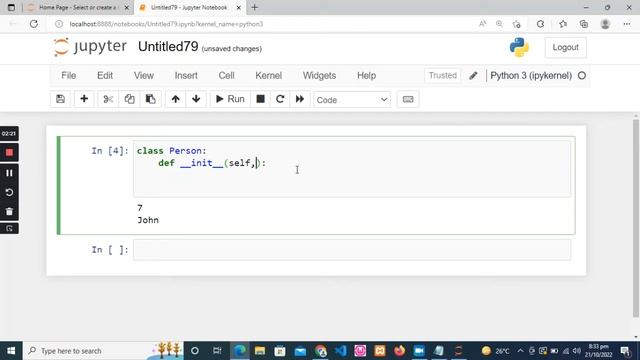Open the View menu

tap(144, 76)
